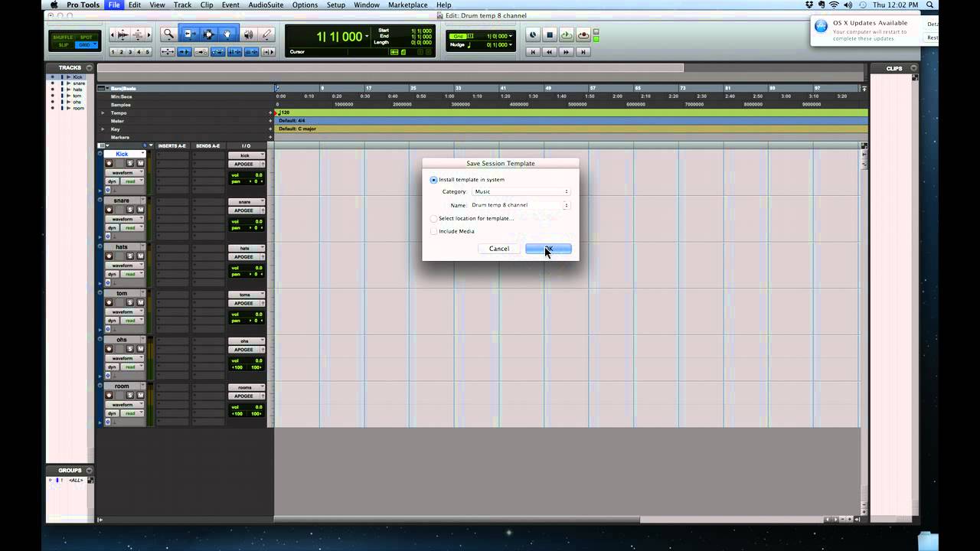Check the Include Media checkbox
Screen dimensions: 980x551
tap(434, 231)
